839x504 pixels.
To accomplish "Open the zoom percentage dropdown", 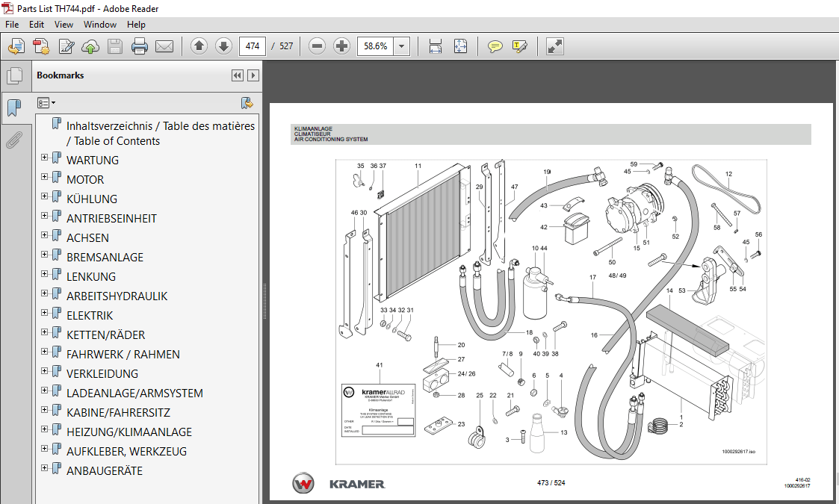I will point(401,46).
